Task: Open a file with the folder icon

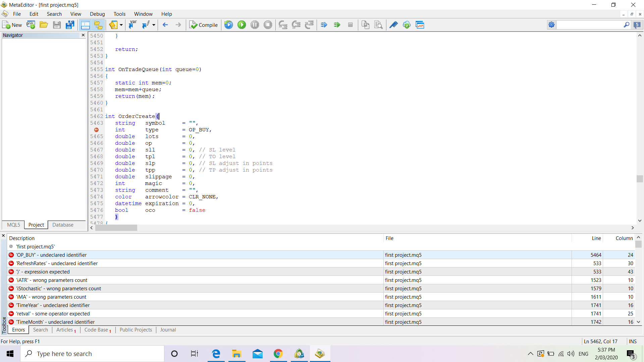Action: click(44, 25)
